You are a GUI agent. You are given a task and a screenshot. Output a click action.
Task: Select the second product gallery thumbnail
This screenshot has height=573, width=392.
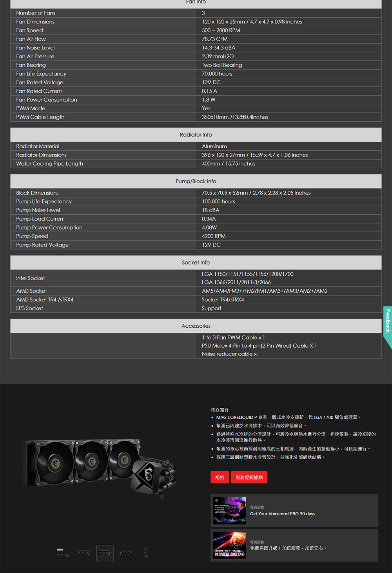click(84, 553)
